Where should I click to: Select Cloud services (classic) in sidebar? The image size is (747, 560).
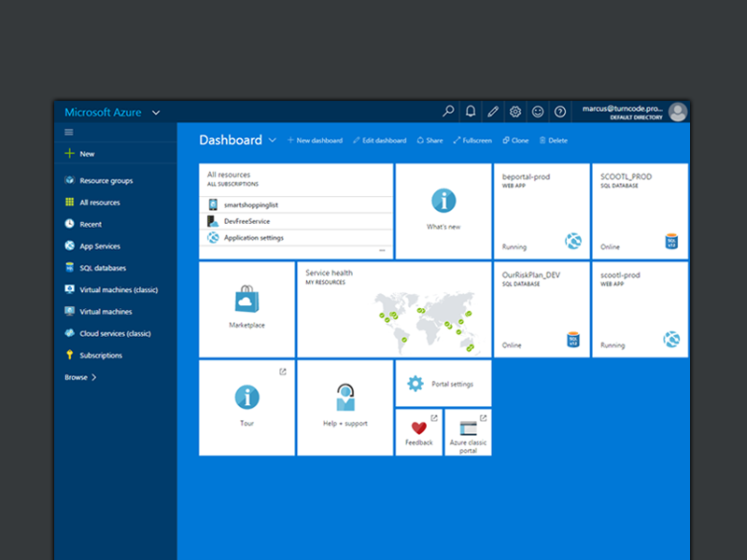pyautogui.click(x=115, y=333)
